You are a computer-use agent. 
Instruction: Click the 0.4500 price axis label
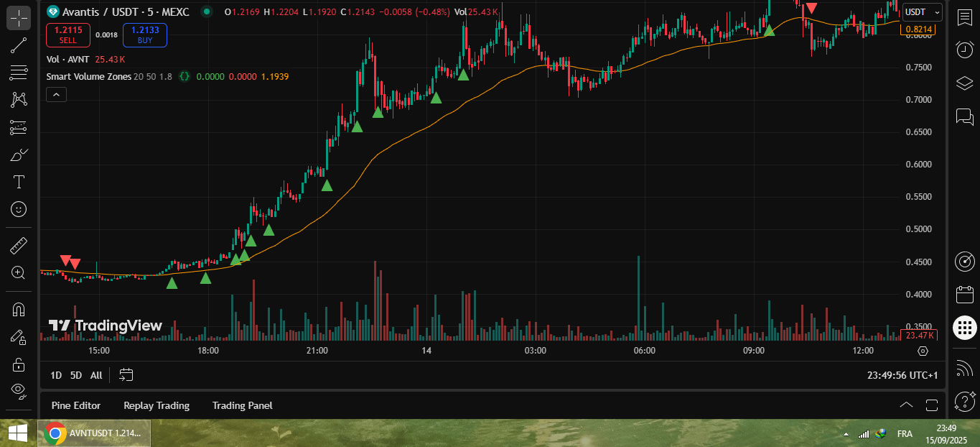[x=918, y=262]
